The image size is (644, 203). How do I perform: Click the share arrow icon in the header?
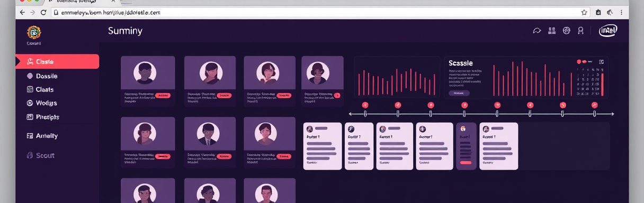pos(537,31)
